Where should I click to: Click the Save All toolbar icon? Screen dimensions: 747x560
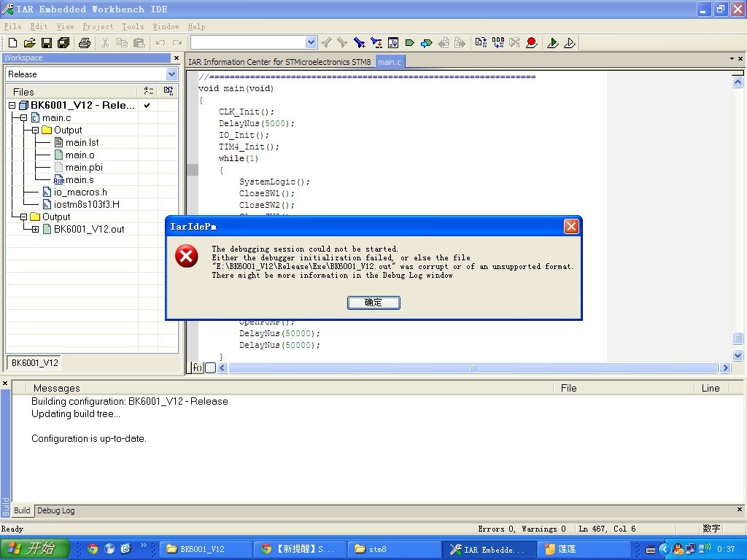click(63, 43)
